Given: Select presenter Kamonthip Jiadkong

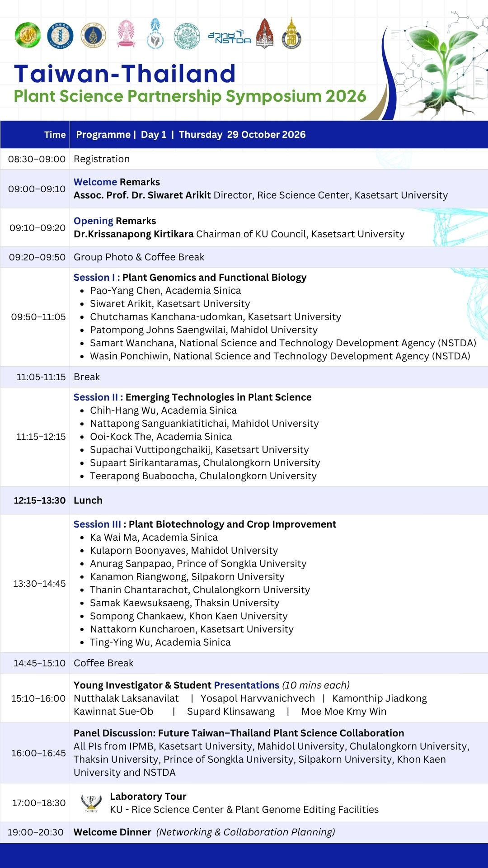Looking at the screenshot, I should point(380,698).
